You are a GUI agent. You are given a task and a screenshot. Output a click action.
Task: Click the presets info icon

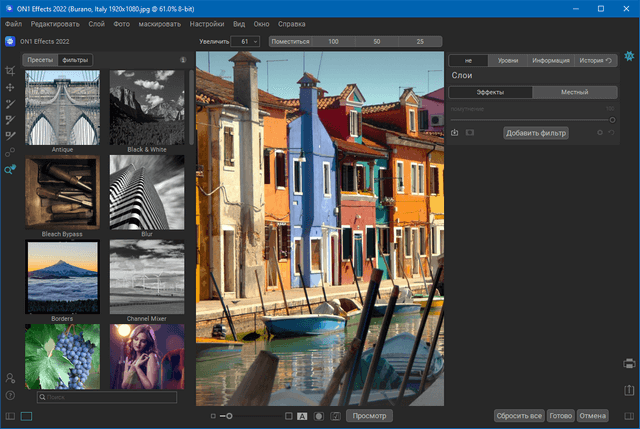pos(183,60)
